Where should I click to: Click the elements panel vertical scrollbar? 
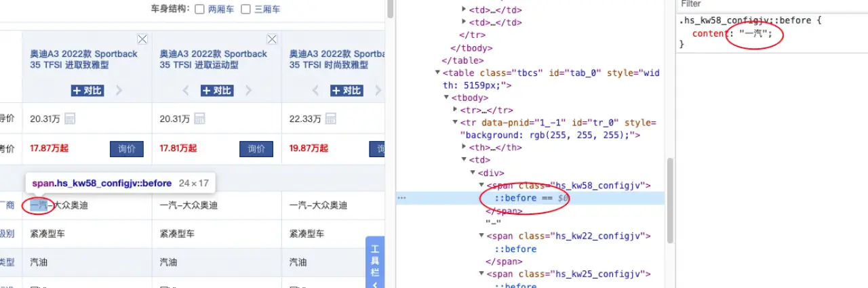(x=671, y=200)
